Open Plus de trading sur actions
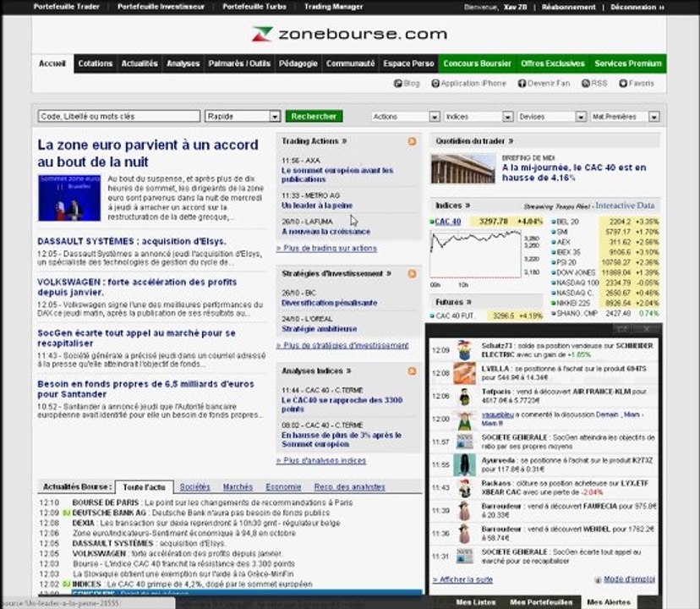Viewport: 700px width, 609px height. coord(327,249)
